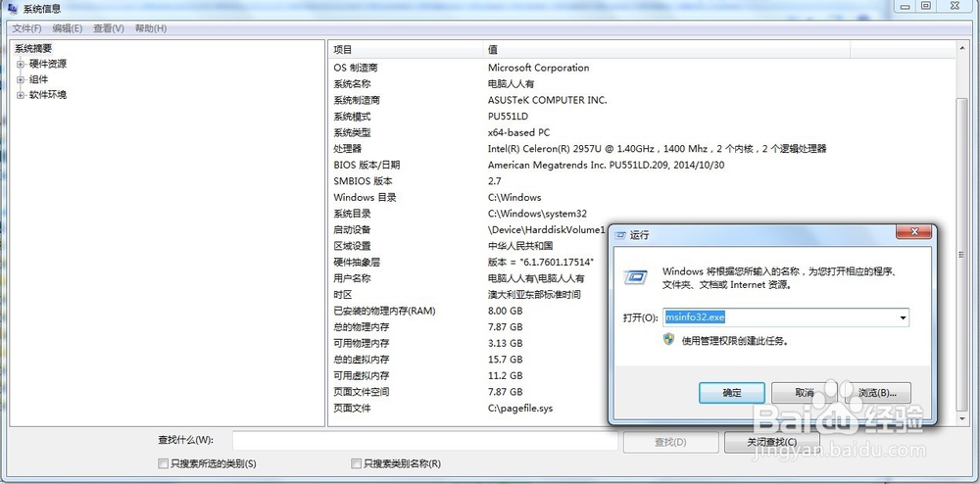The width and height of the screenshot is (980, 484).
Task: Click the 查找什么(W) search input field
Action: tap(425, 441)
